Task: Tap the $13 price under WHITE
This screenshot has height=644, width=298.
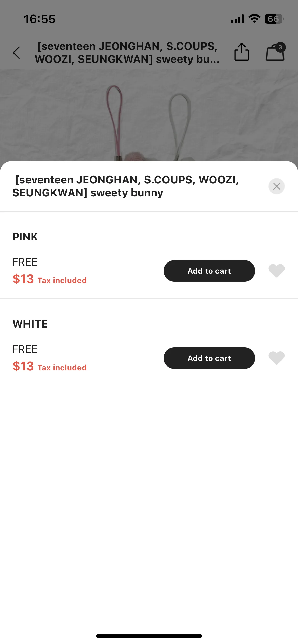Action: [23, 366]
